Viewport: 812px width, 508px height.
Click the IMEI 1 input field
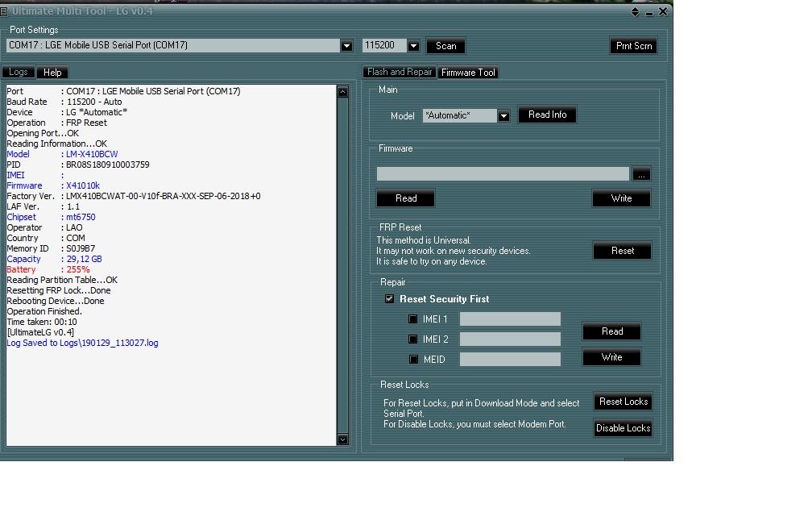pos(510,319)
